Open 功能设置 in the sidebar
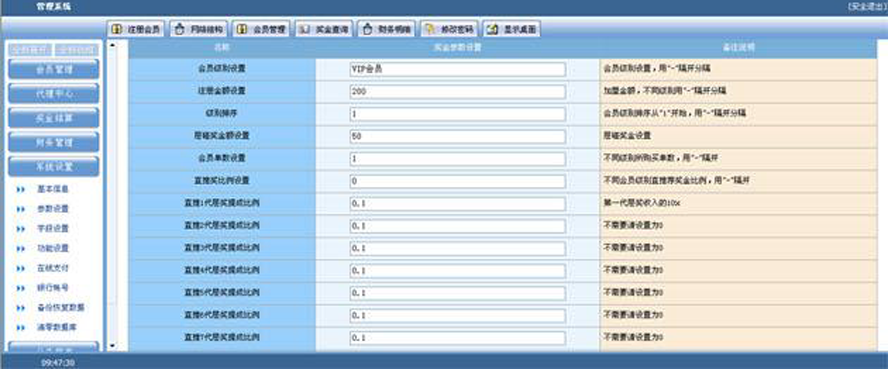The height and width of the screenshot is (369, 888). tap(53, 248)
